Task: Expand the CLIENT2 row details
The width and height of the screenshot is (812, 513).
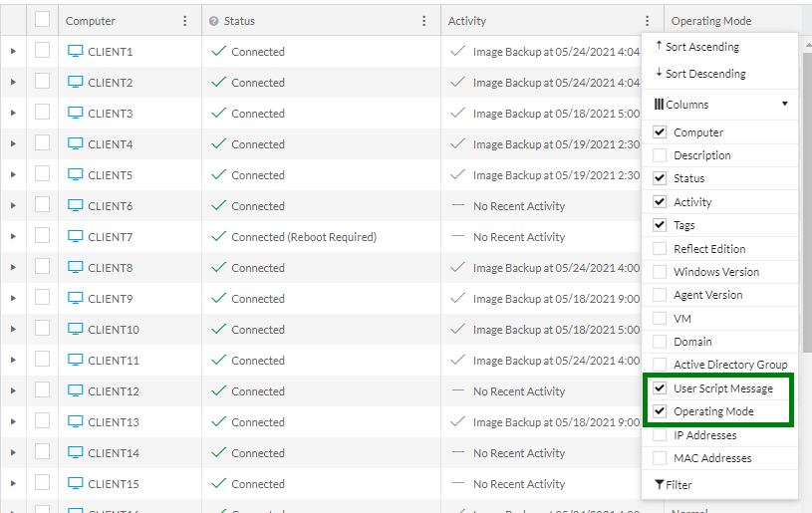Action: point(13,82)
